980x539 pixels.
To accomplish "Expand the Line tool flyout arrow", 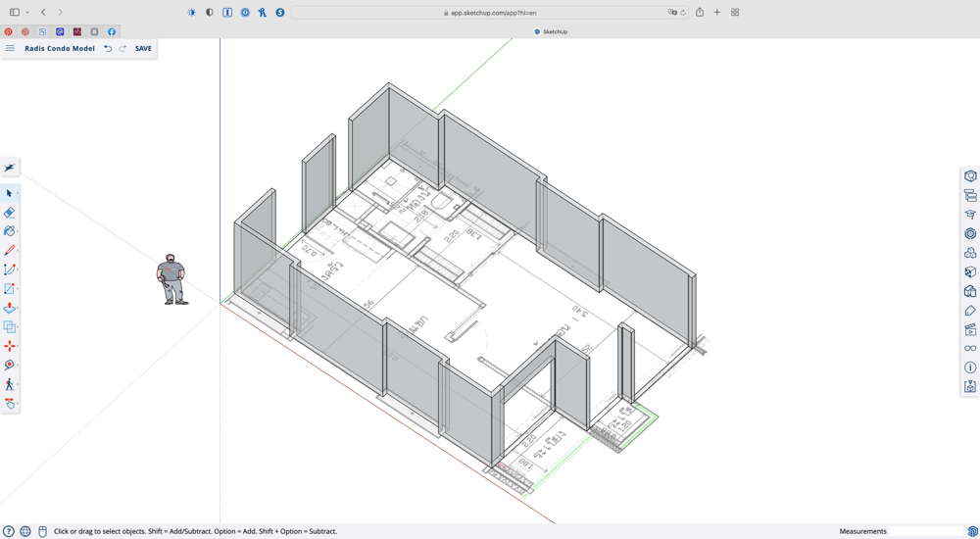I will point(17,251).
